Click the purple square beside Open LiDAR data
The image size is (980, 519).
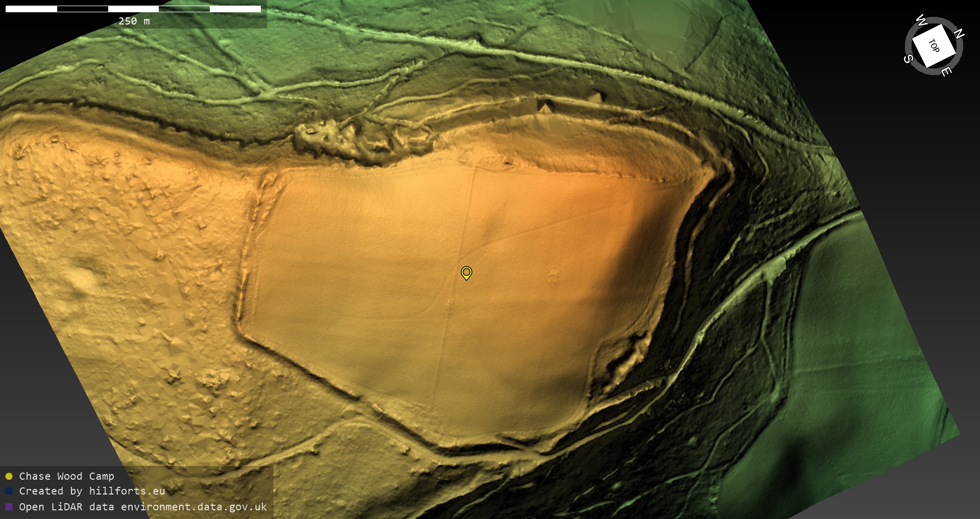[9, 507]
